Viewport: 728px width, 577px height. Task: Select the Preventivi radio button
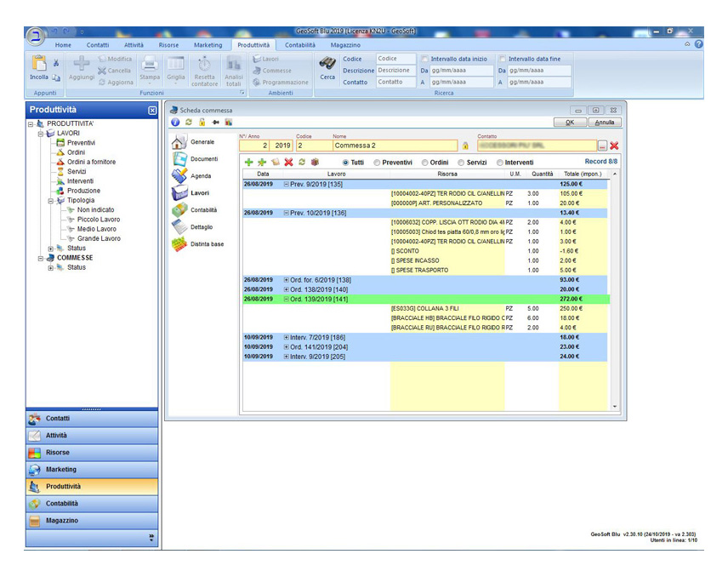(x=377, y=163)
